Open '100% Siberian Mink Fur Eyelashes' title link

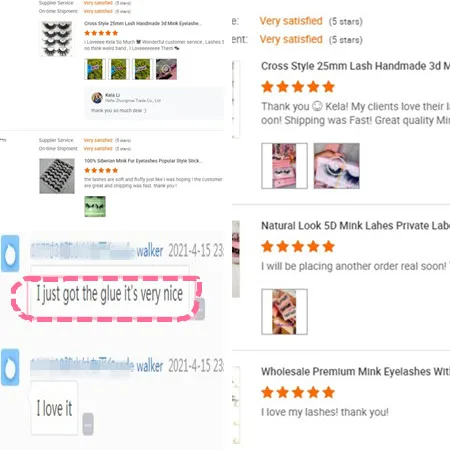pyautogui.click(x=142, y=161)
